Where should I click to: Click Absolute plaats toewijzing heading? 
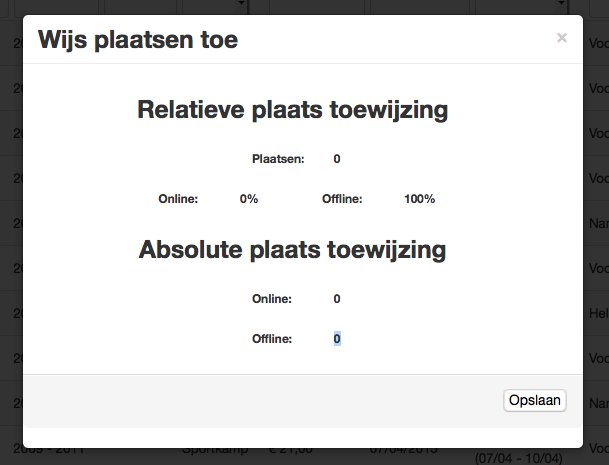(x=292, y=249)
